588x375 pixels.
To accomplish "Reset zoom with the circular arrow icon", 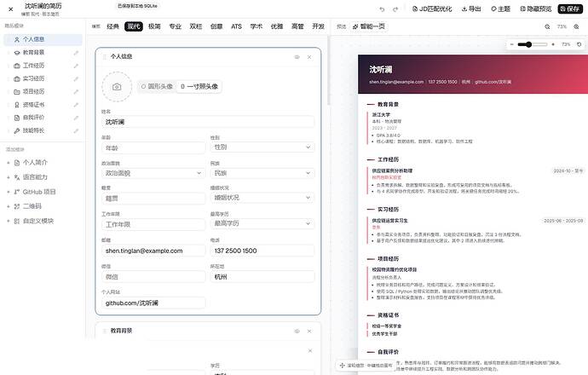I will click(x=579, y=44).
